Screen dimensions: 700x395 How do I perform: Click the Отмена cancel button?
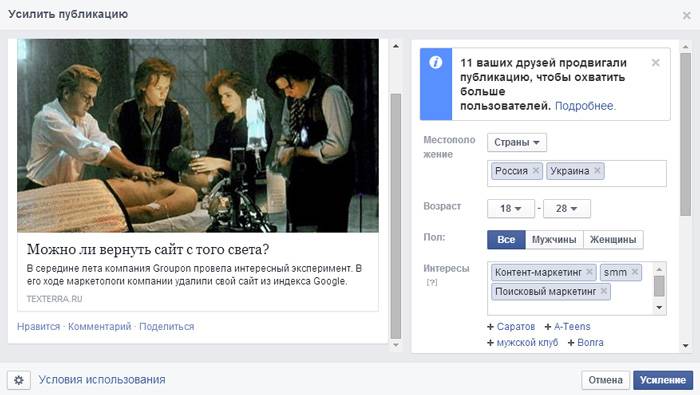pyautogui.click(x=605, y=380)
